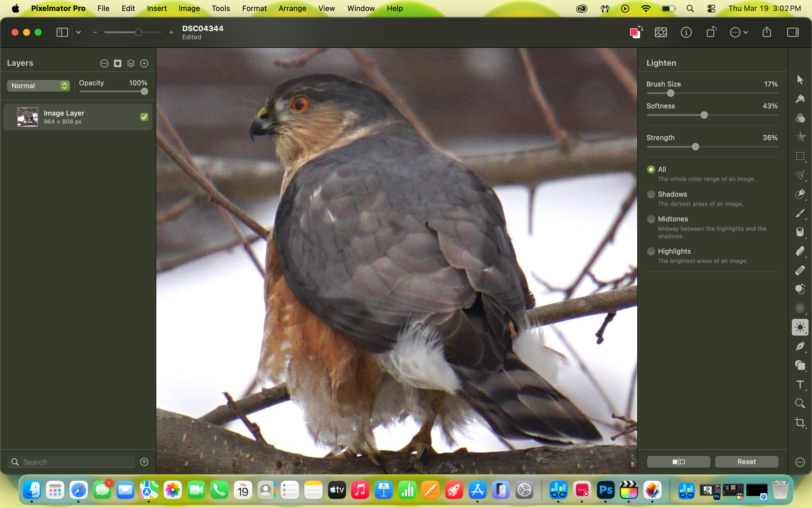Click the show original comparison button

click(x=678, y=462)
